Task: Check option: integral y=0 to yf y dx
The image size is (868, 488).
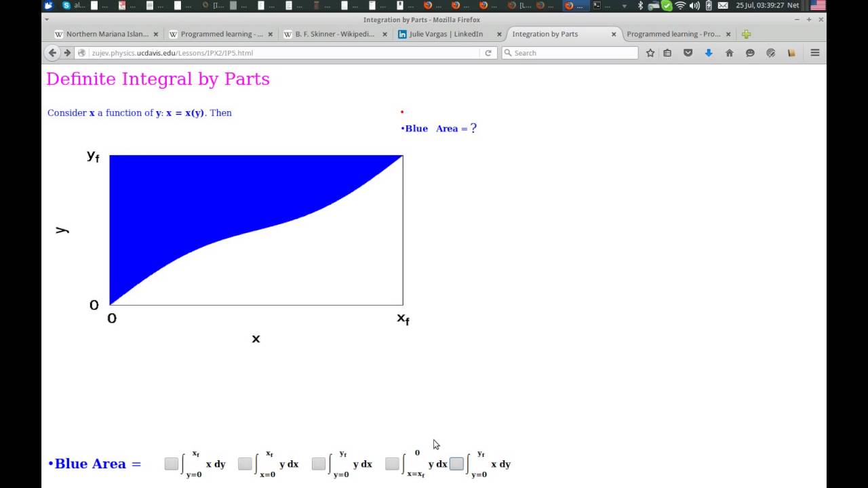Action: tap(319, 464)
